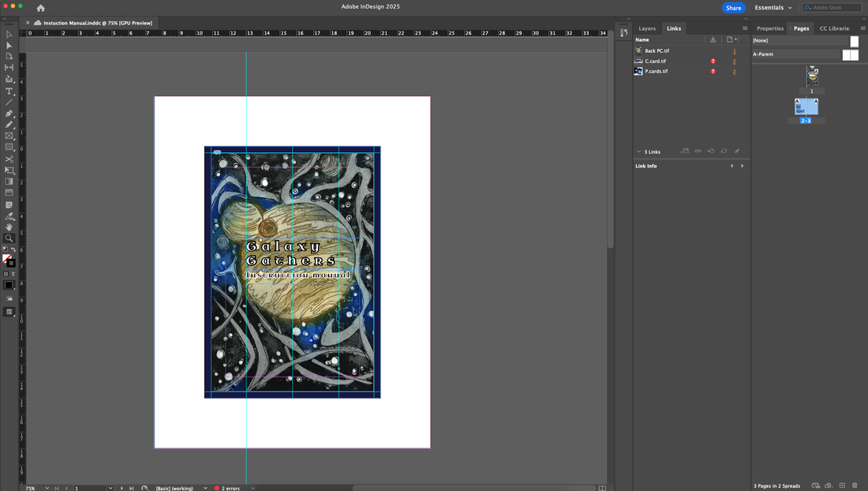Switch to the Properties tab
Screen dimensions: 868x491
click(769, 28)
